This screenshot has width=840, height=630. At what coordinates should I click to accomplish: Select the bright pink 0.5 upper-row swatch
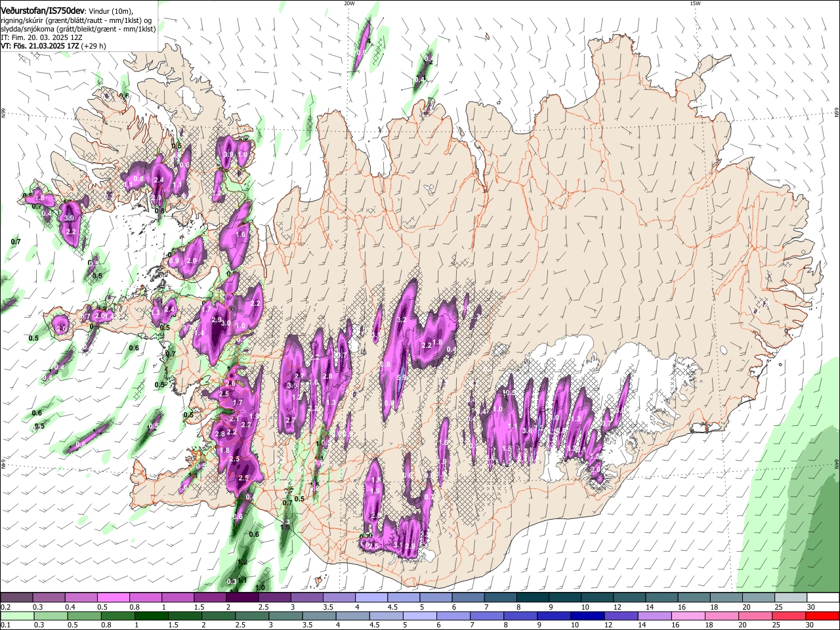pyautogui.click(x=113, y=598)
